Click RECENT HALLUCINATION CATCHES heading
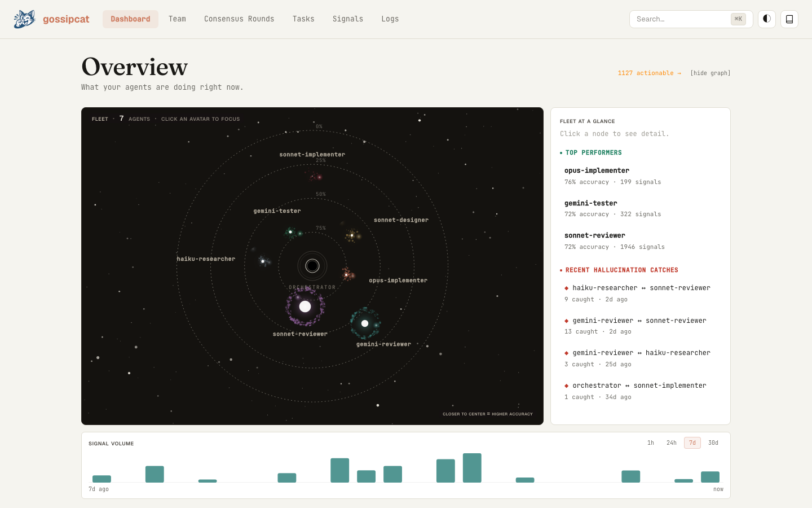 pos(621,270)
